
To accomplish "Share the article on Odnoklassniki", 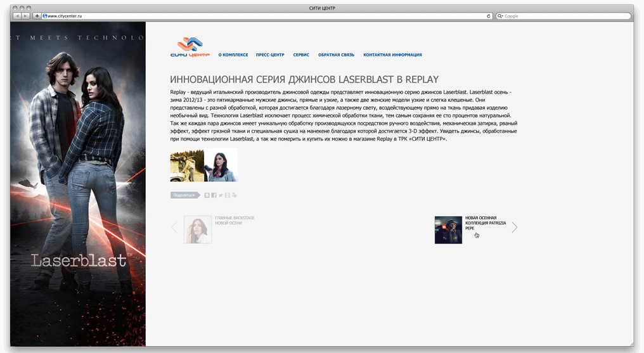I will tap(227, 195).
